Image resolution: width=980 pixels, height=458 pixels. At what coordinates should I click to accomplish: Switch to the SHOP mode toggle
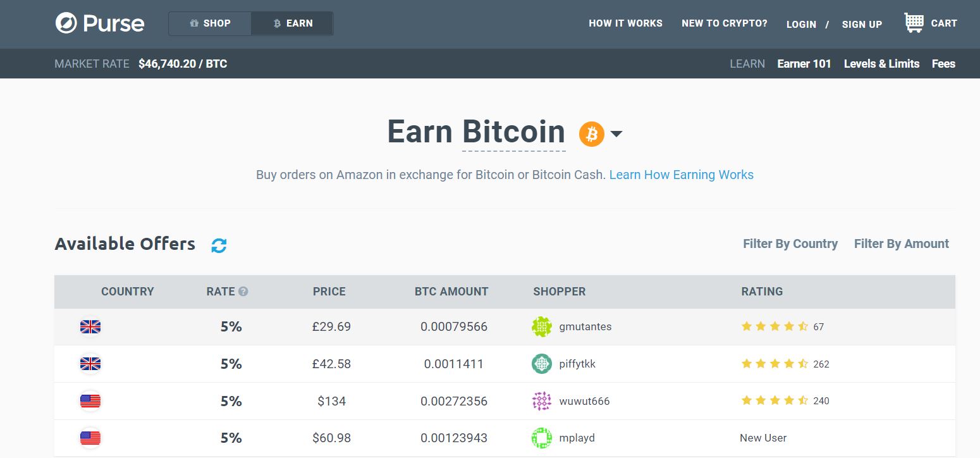(x=210, y=23)
